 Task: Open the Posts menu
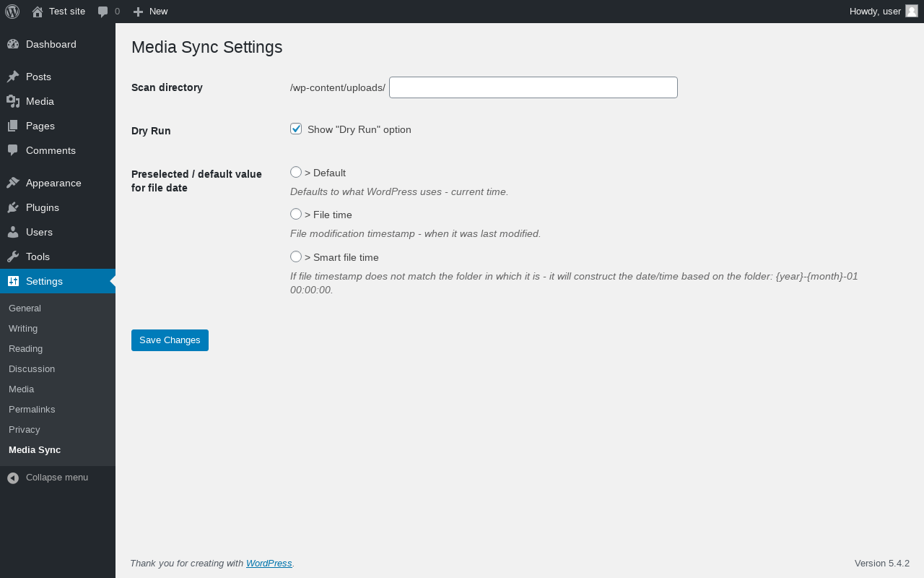pyautogui.click(x=58, y=77)
